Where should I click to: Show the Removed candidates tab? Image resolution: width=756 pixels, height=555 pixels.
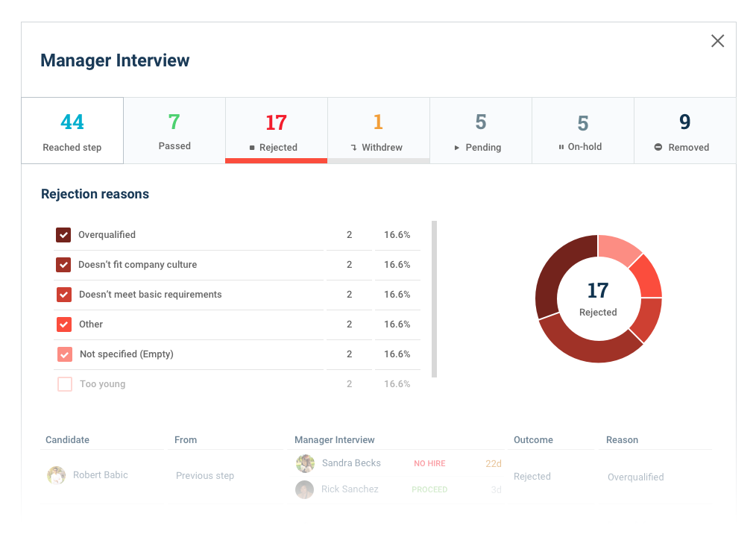coord(684,131)
